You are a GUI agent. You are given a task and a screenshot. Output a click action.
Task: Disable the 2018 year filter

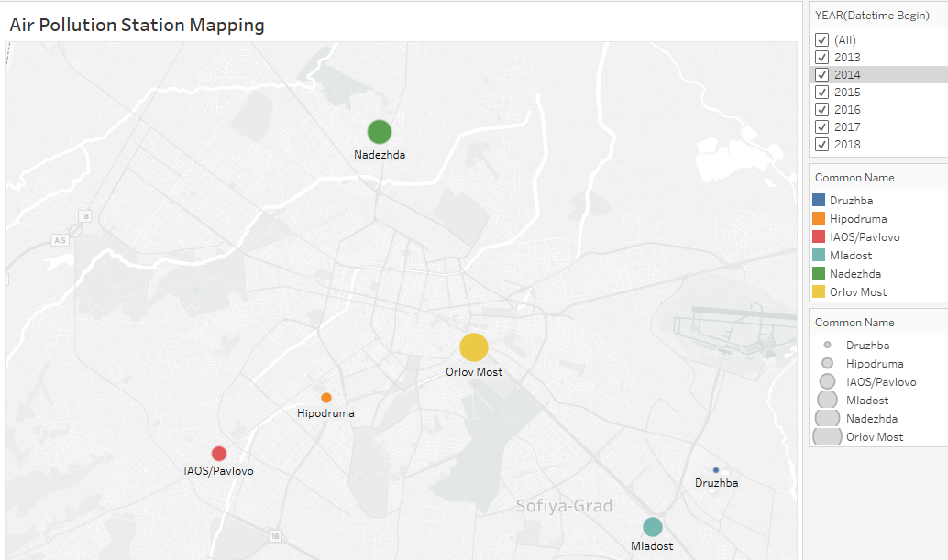[x=822, y=145]
